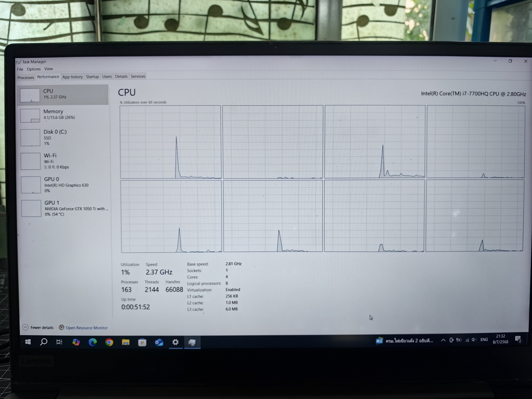Screen dimensions: 532x399
Task: Click Open Resource Monitor link
Action: 86,328
